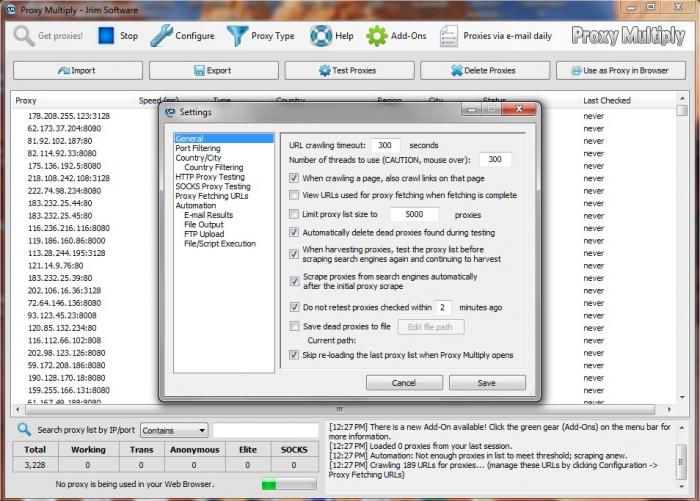
Task: Click the magnifier icon beside Search proxy list
Action: click(24, 430)
